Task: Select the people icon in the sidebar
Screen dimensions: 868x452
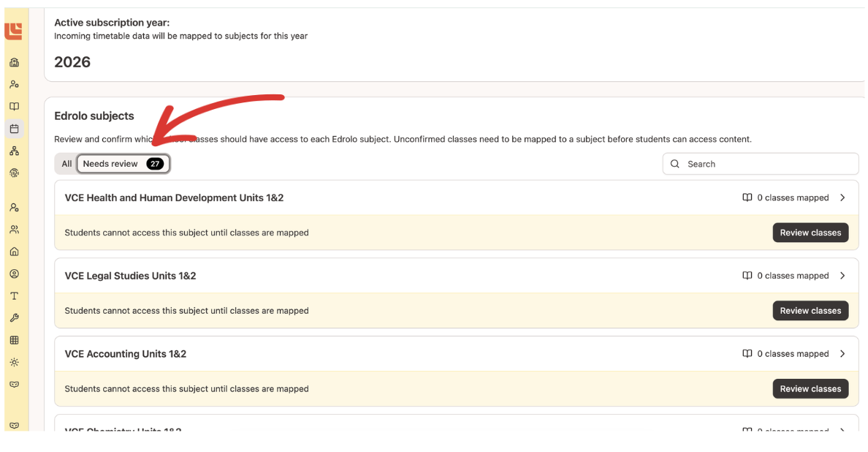Action: 13,84
